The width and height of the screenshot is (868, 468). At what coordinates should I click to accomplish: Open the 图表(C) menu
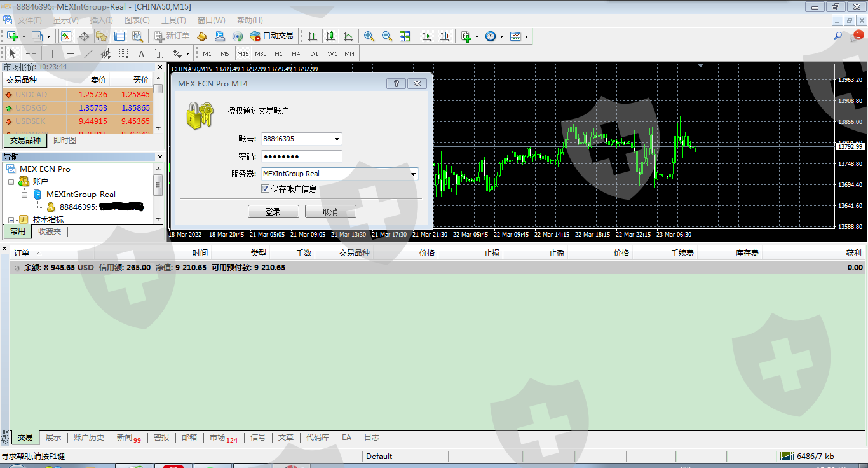tap(137, 20)
